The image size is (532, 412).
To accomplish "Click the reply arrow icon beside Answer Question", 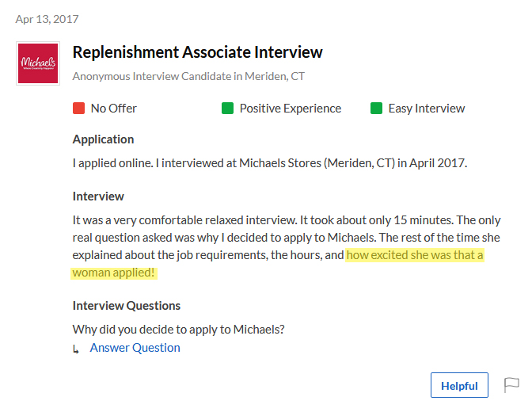I will 76,349.
